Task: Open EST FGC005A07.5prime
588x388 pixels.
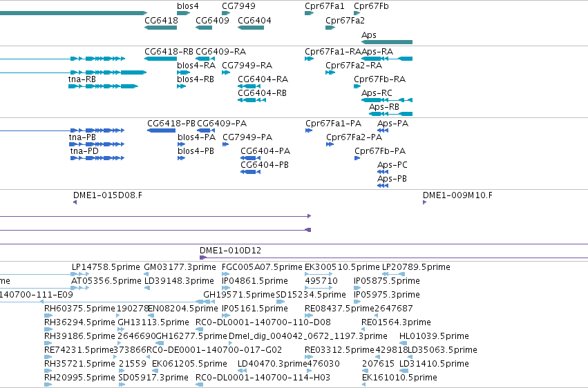Action: 262,267
